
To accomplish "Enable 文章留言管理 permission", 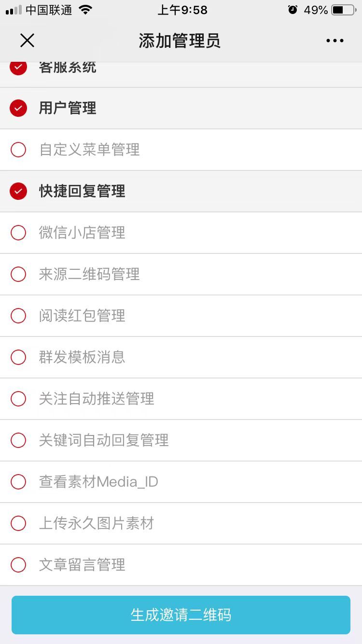I will [18, 565].
